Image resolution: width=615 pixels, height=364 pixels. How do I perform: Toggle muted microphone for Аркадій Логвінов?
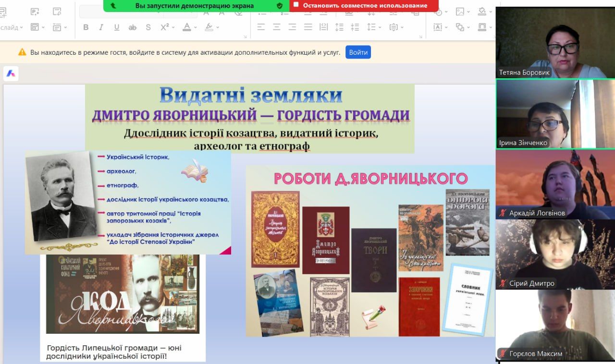click(503, 213)
